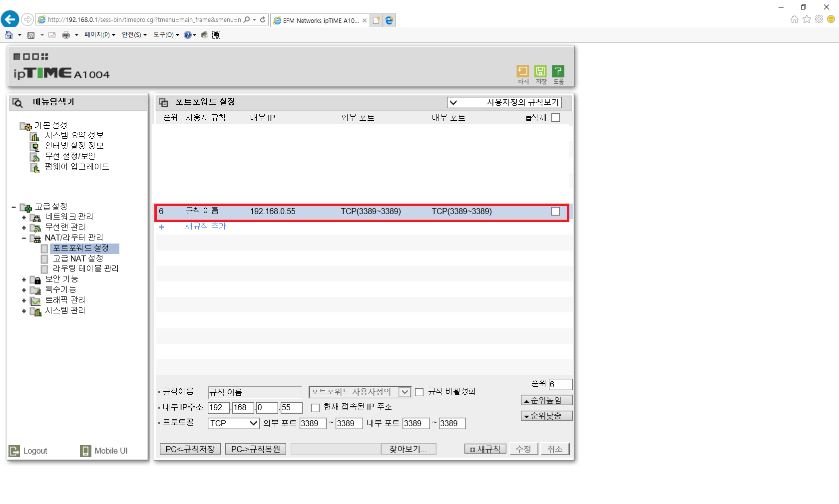839x504 pixels.
Task: Click the Home icon in command bar
Action: click(x=9, y=35)
